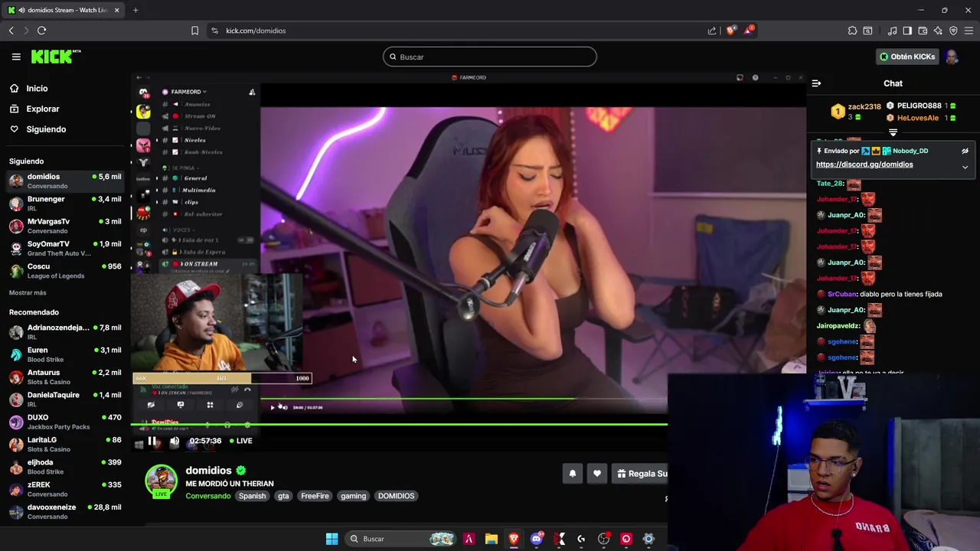Expand the pinned message chevron

tap(965, 167)
